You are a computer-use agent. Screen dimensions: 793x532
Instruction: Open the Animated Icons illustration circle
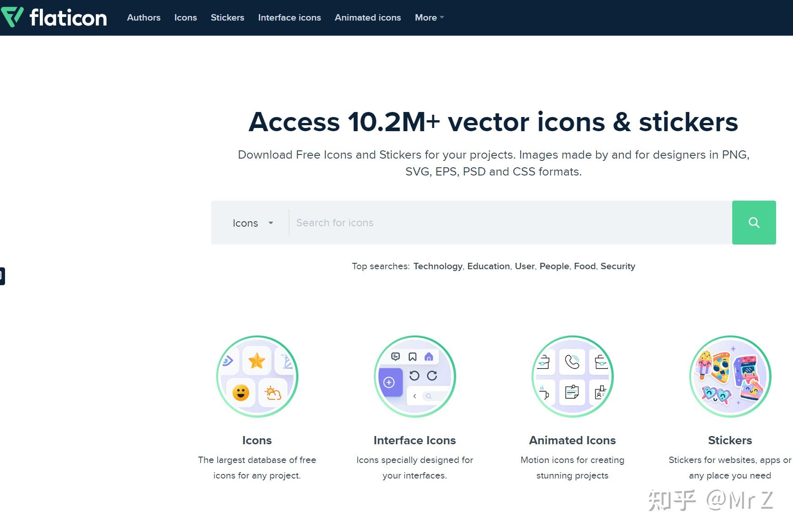click(x=572, y=376)
